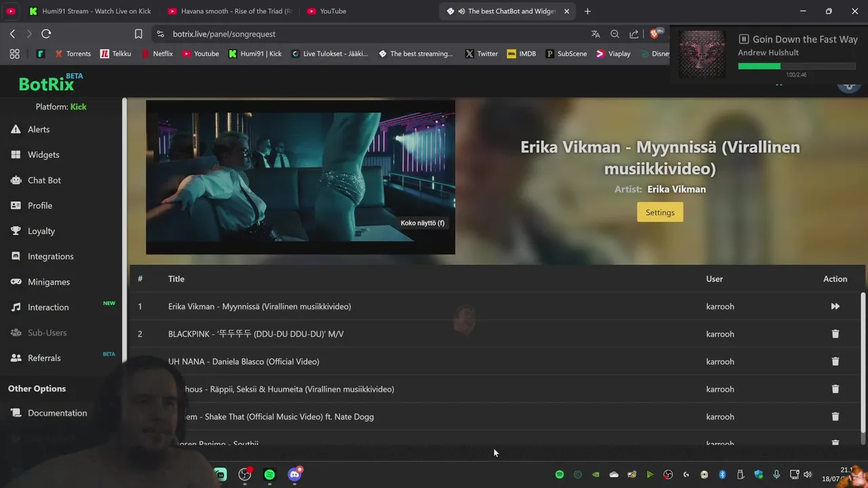Seek in the green song progress bar
This screenshot has width=868, height=488.
pos(797,66)
